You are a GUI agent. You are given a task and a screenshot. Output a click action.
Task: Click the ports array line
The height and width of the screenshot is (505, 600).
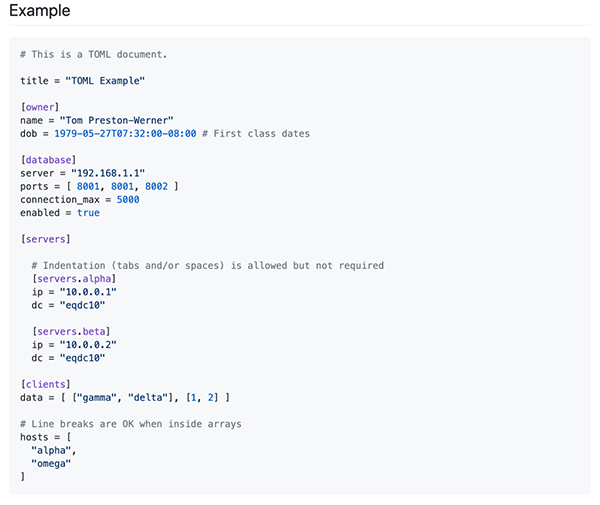click(100, 186)
